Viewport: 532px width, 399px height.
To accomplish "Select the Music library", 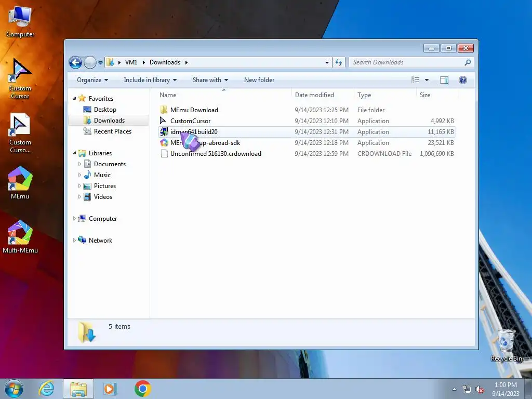I will tap(102, 175).
